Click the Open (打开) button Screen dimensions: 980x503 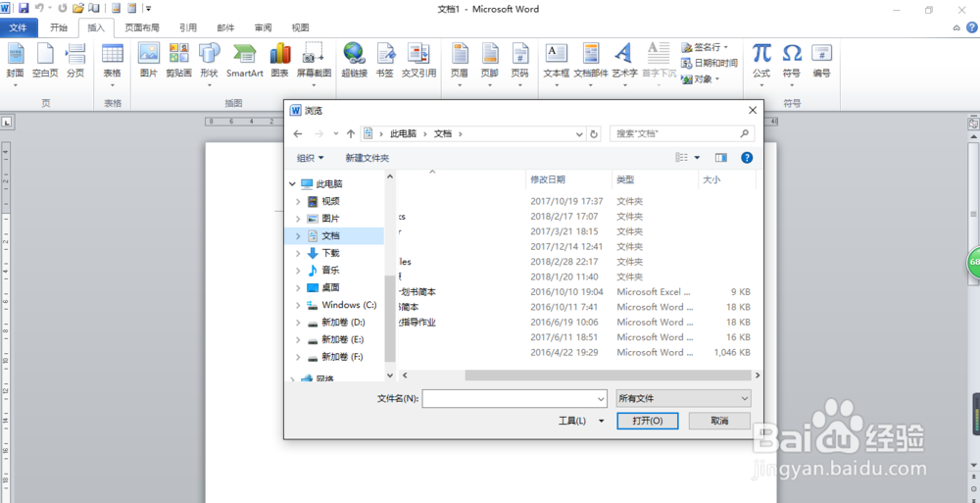648,421
